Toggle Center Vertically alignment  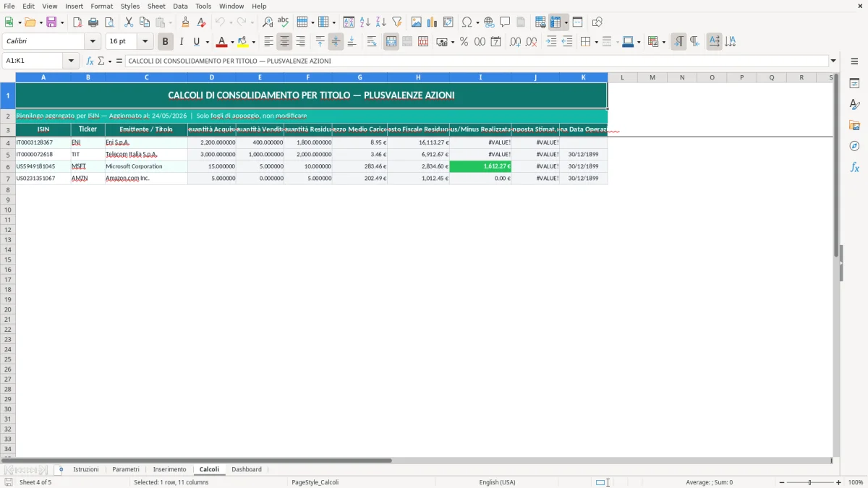pyautogui.click(x=336, y=42)
